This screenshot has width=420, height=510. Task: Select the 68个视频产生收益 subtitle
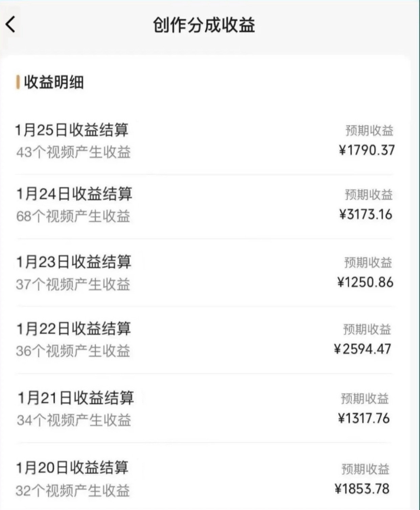coord(73,216)
